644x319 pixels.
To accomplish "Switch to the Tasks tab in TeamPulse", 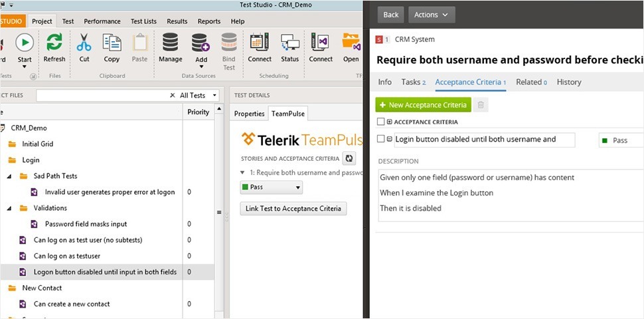I will (413, 82).
